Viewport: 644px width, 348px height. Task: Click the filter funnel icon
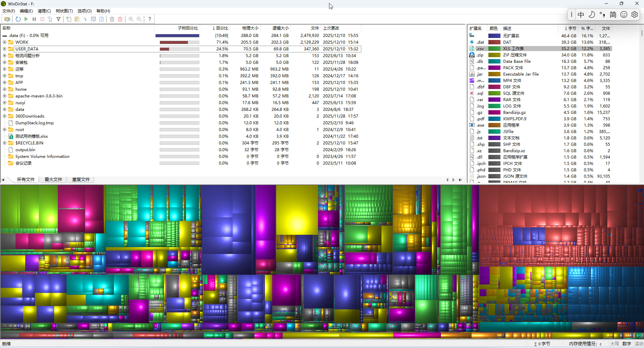(x=58, y=19)
